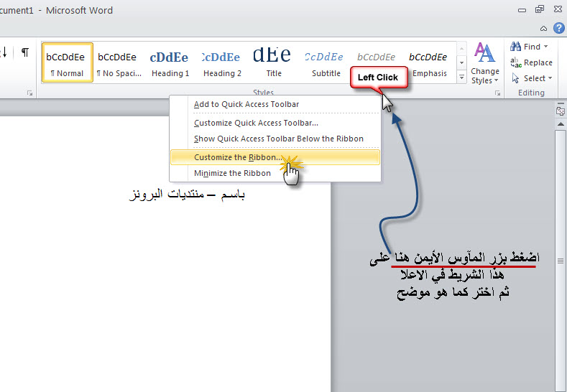Image resolution: width=567 pixels, height=392 pixels.
Task: Click the vertical scrollbar up arrow
Action: click(x=561, y=124)
